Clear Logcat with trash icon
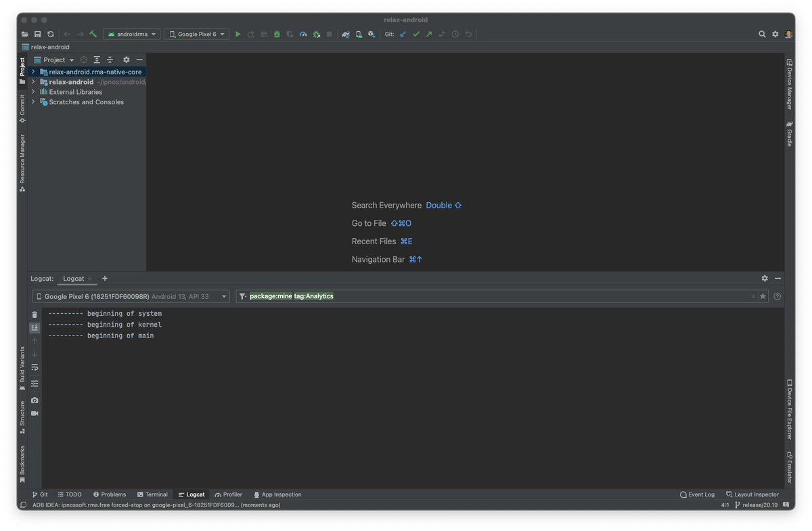 click(x=35, y=315)
